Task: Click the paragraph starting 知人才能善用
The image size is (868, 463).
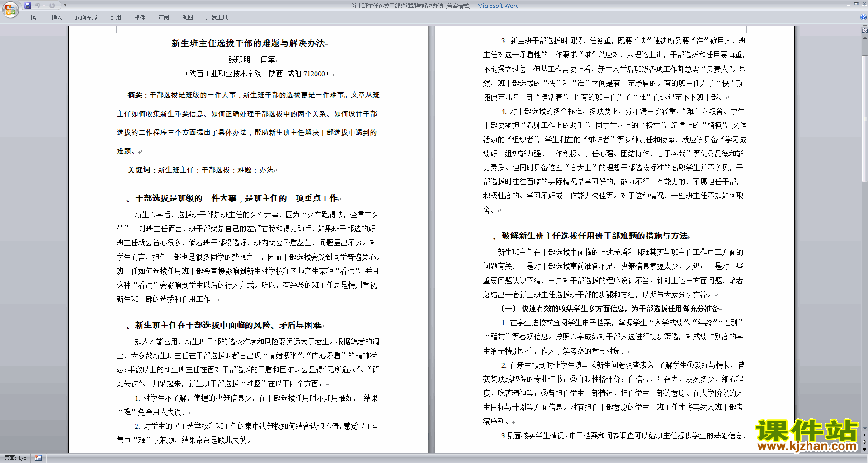Action: 248,363
